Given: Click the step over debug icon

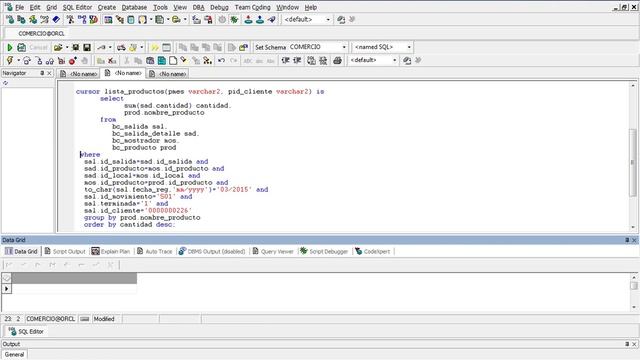Looking at the screenshot, I should tap(27, 60).
